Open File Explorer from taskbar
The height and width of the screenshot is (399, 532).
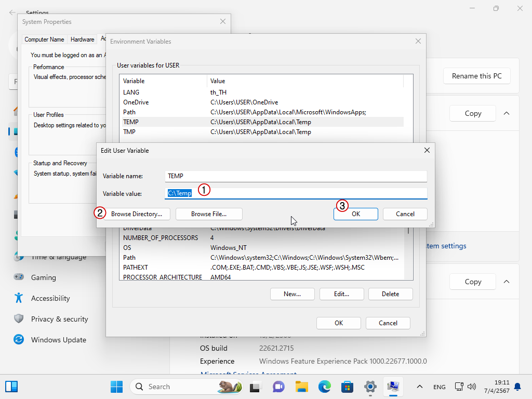point(302,387)
